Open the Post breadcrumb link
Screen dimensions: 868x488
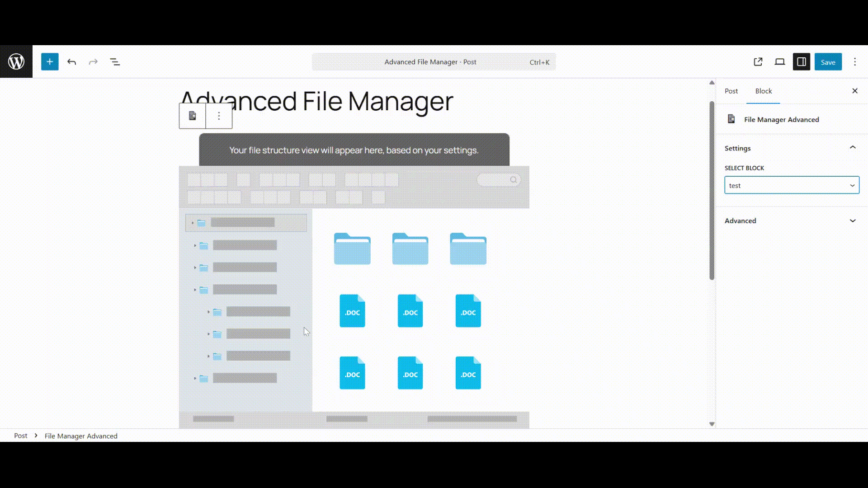(20, 436)
